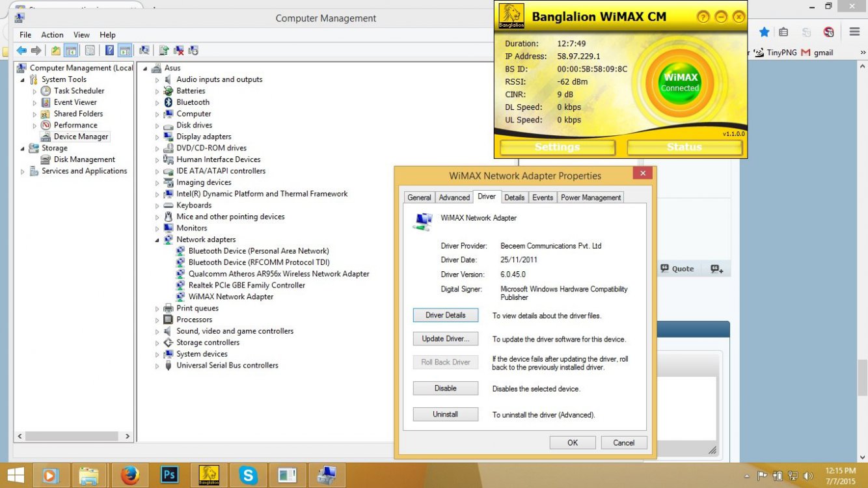Open the gmail bookmark in browser

click(817, 53)
